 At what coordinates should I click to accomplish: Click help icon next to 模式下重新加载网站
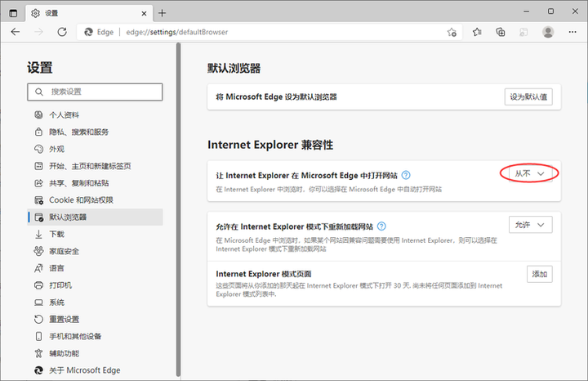coord(381,226)
